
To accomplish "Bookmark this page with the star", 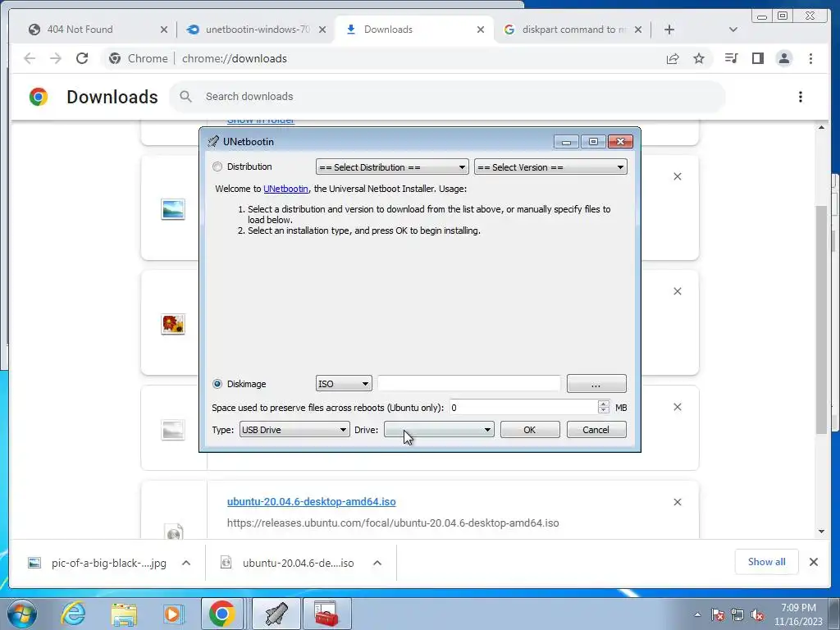I will 699,58.
